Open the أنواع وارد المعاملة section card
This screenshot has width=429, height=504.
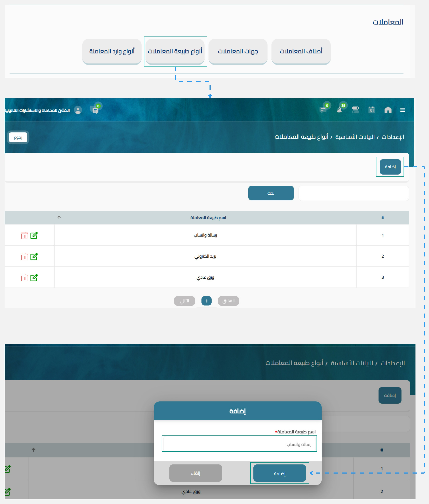(112, 51)
